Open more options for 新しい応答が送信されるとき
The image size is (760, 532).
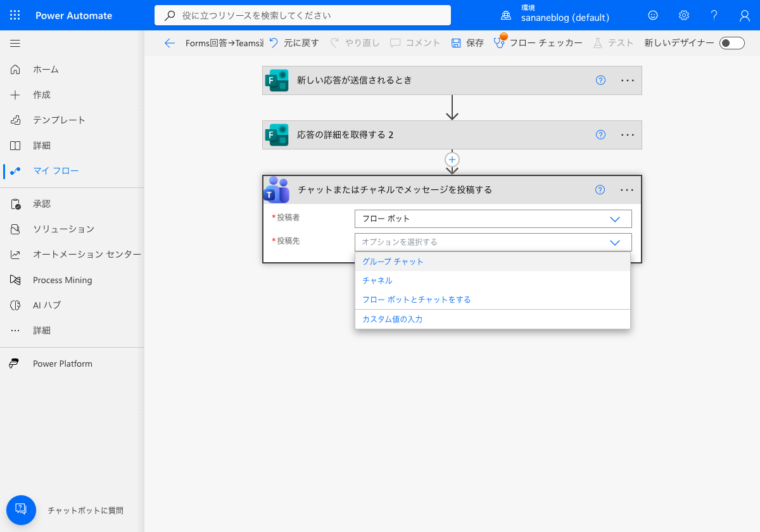pos(628,80)
